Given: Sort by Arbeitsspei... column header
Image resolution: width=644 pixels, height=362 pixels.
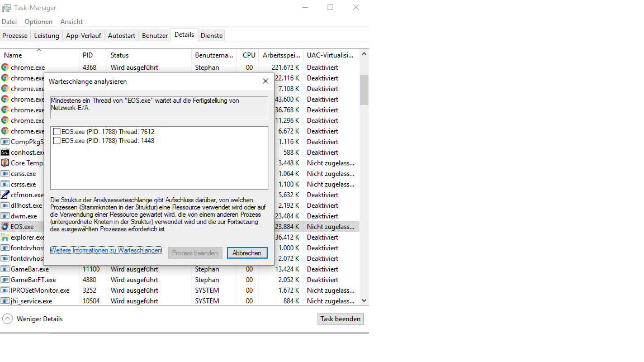Looking at the screenshot, I should click(281, 55).
